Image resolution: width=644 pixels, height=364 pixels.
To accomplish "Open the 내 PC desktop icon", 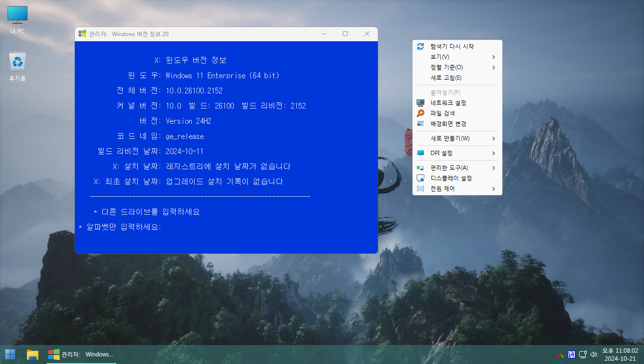I will 18,20.
